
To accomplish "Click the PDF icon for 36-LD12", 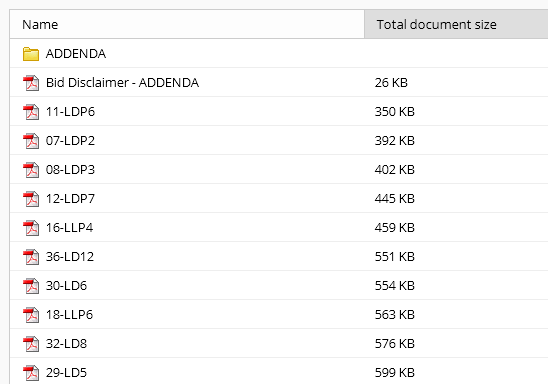I will tap(31, 257).
